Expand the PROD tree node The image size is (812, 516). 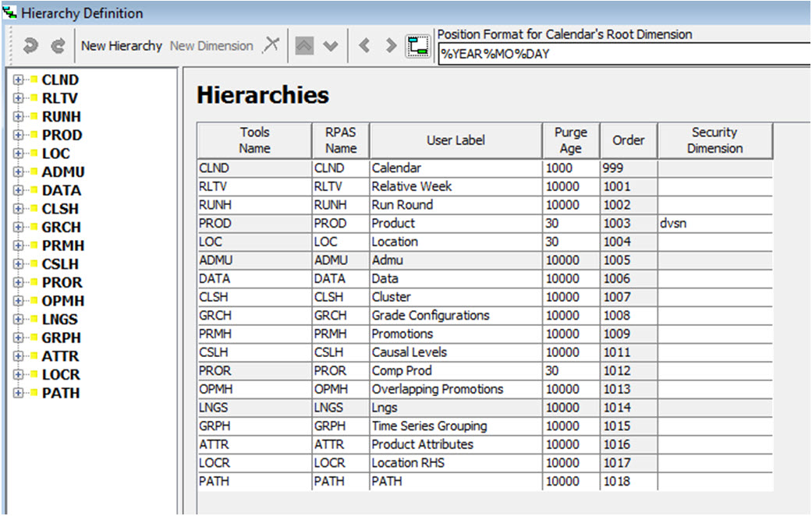18,135
